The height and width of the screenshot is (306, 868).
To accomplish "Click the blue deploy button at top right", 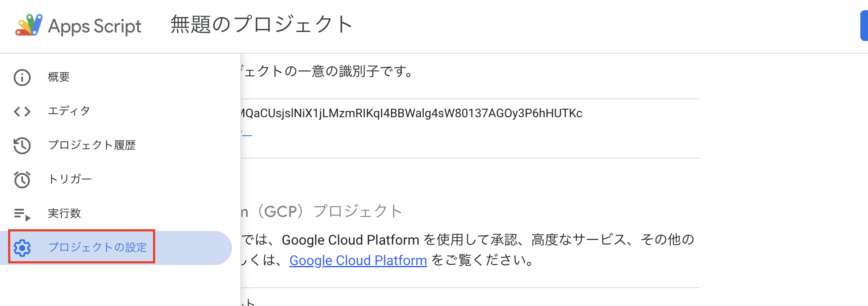I will click(x=865, y=26).
